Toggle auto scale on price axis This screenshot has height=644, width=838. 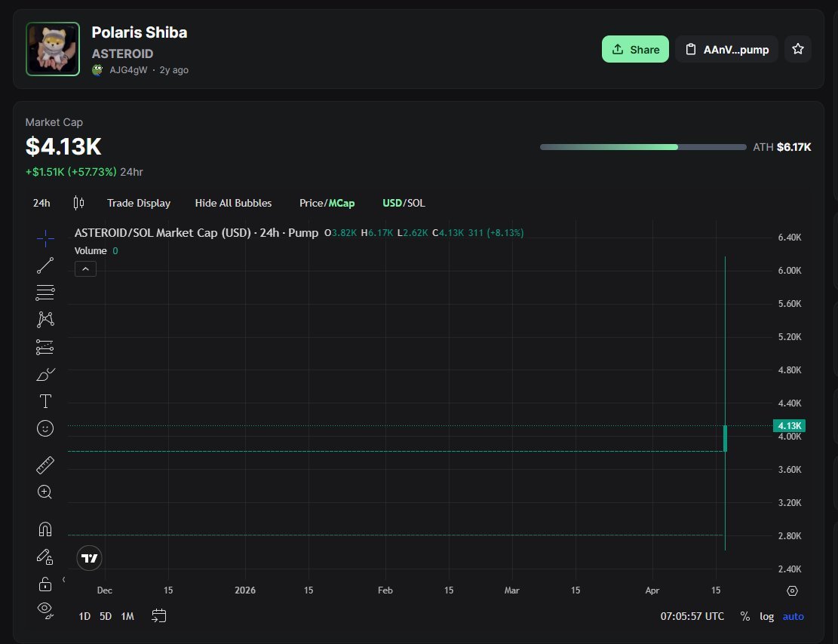(793, 616)
